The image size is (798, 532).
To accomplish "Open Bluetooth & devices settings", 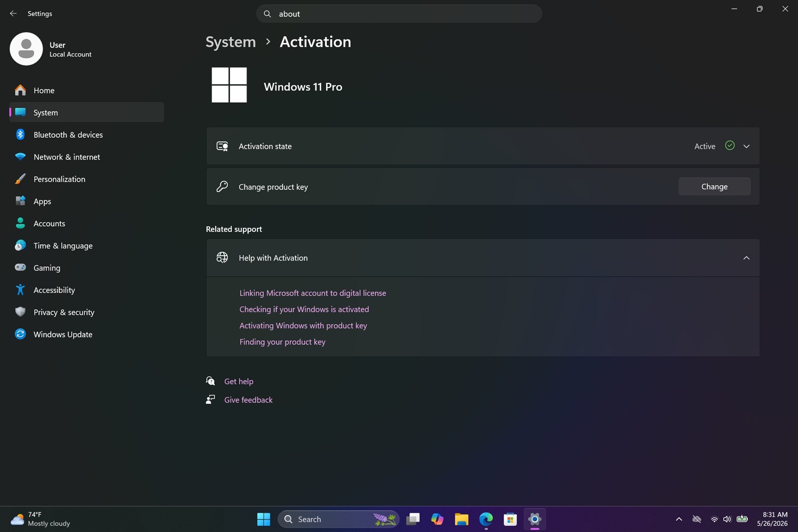I will point(87,135).
